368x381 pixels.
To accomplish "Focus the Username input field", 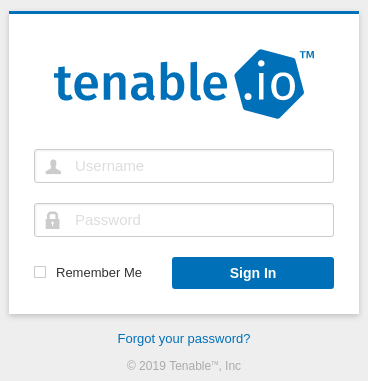I will click(184, 166).
